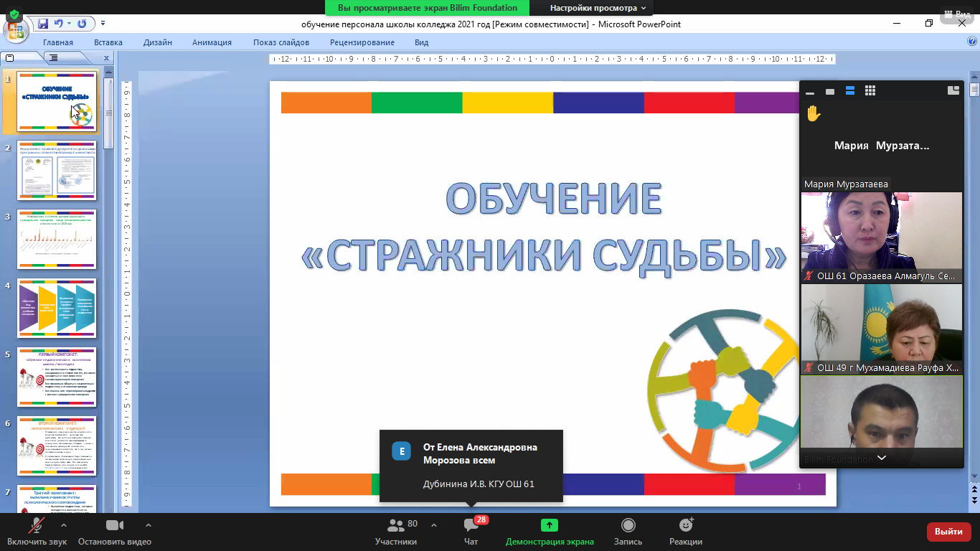Viewport: 980px width, 551px height.
Task: Start Демонстрация экрана screen sharing
Action: tap(550, 531)
